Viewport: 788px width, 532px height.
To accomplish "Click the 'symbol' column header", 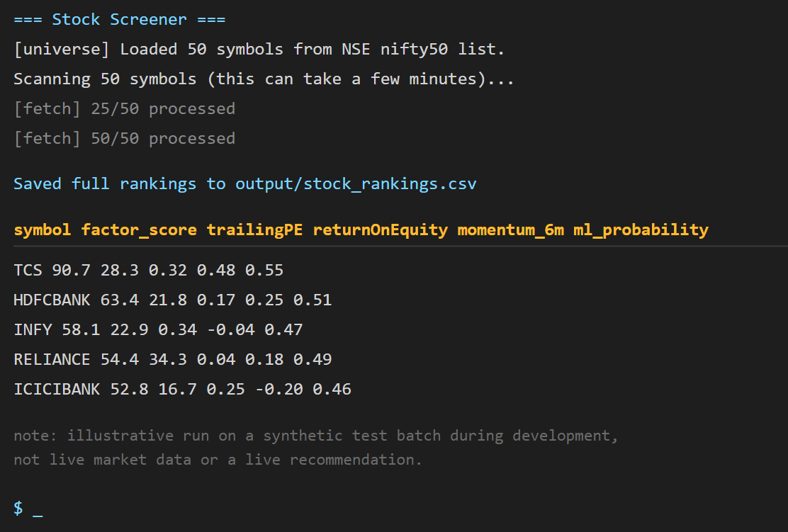I will click(x=43, y=230).
